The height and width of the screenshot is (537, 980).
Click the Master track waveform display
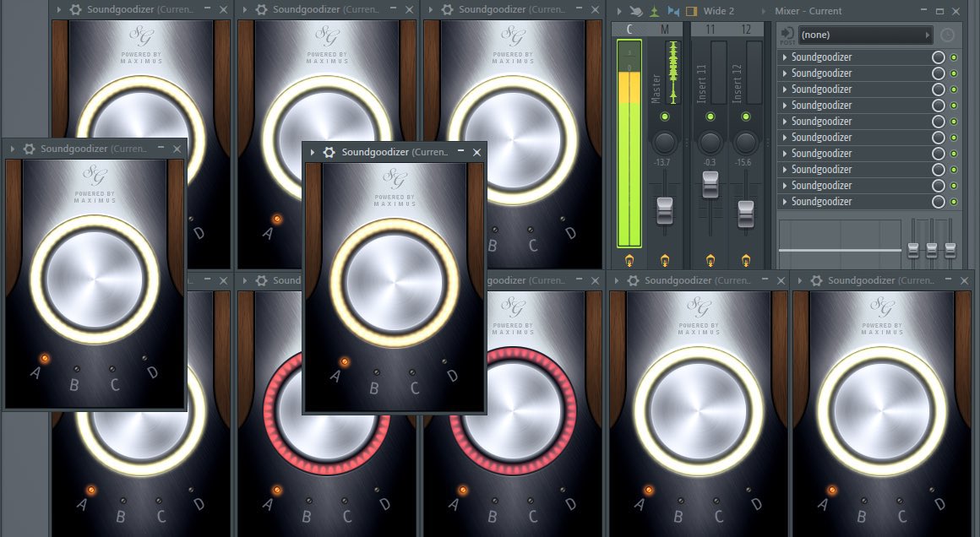tap(672, 73)
